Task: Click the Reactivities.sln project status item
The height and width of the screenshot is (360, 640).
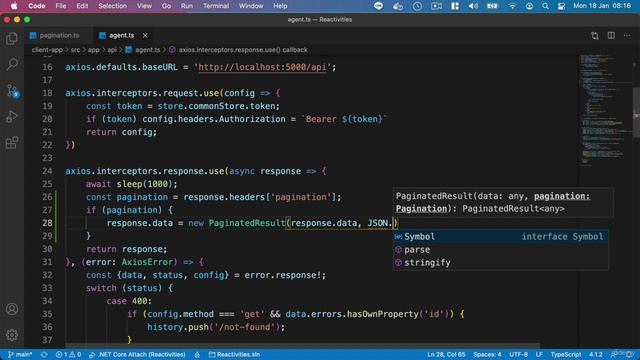Action: [x=234, y=354]
